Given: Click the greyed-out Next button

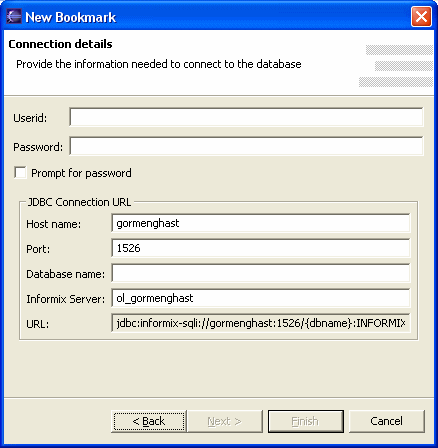Looking at the screenshot, I should (225, 421).
